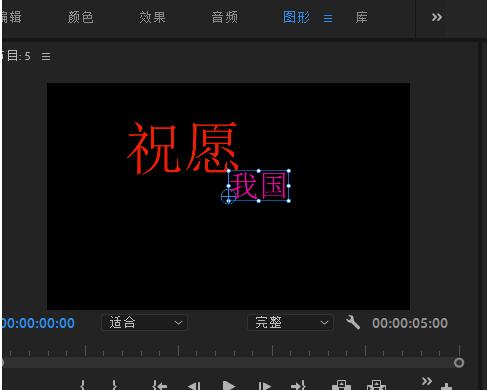Open the zoom level dropdown showing 适合
Image resolution: width=487 pixels, height=390 pixels.
click(144, 323)
